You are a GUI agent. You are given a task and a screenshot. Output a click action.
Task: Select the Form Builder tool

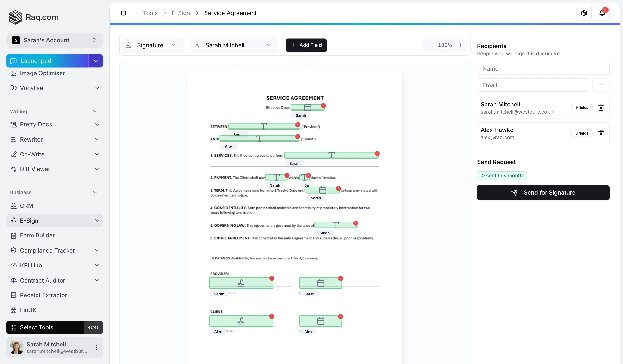[x=37, y=235]
